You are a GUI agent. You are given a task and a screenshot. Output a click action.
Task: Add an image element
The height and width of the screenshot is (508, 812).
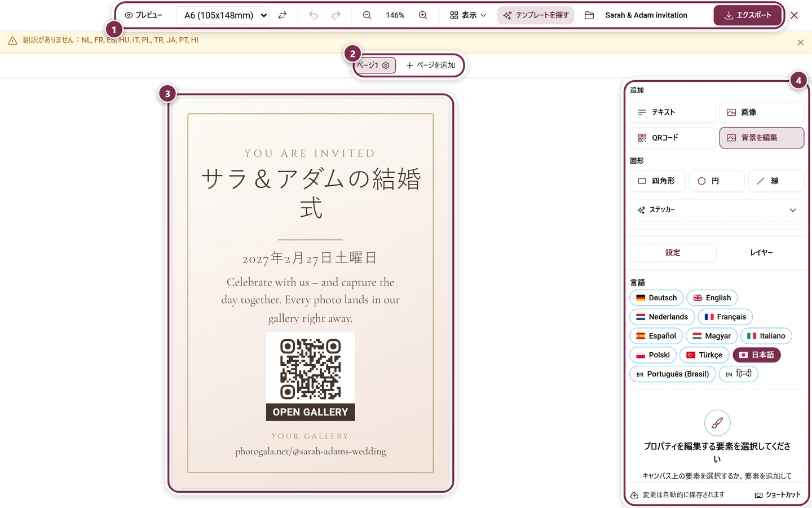[761, 112]
